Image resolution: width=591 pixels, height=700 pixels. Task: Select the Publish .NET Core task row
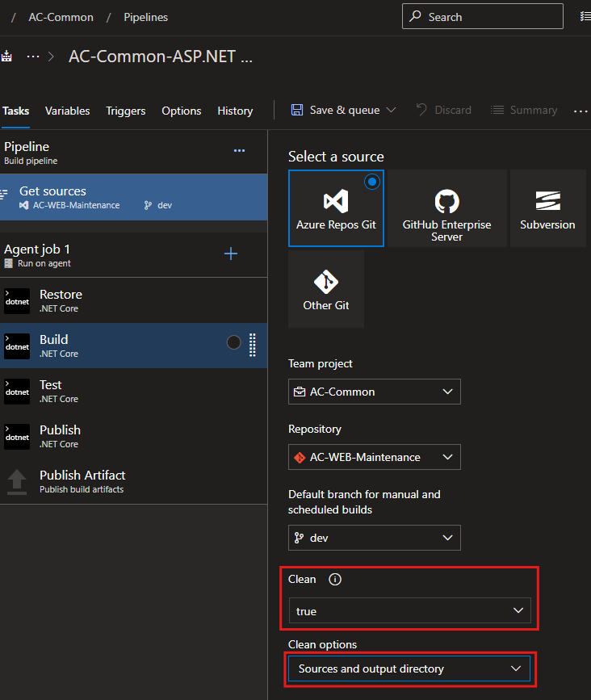[x=133, y=437]
